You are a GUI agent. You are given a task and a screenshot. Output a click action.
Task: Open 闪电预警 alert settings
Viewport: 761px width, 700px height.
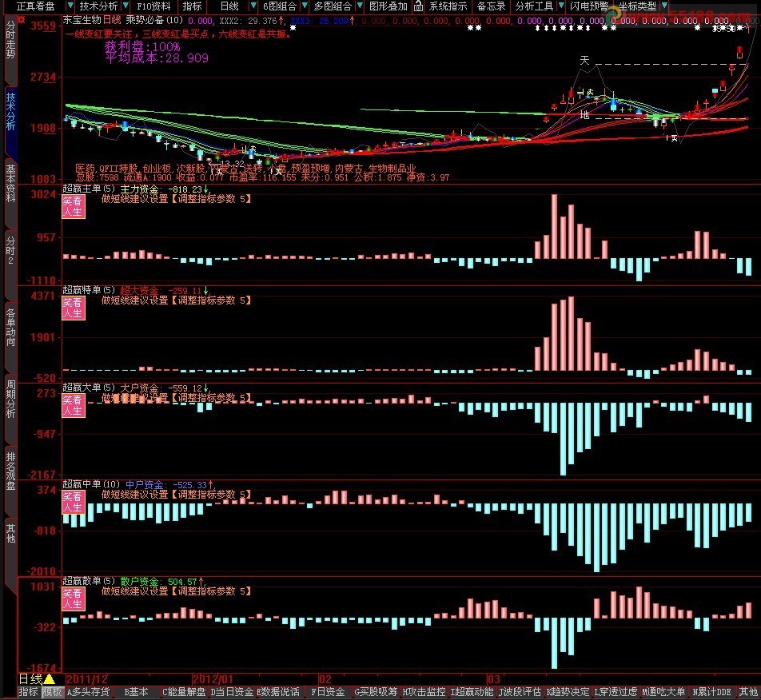click(x=588, y=6)
